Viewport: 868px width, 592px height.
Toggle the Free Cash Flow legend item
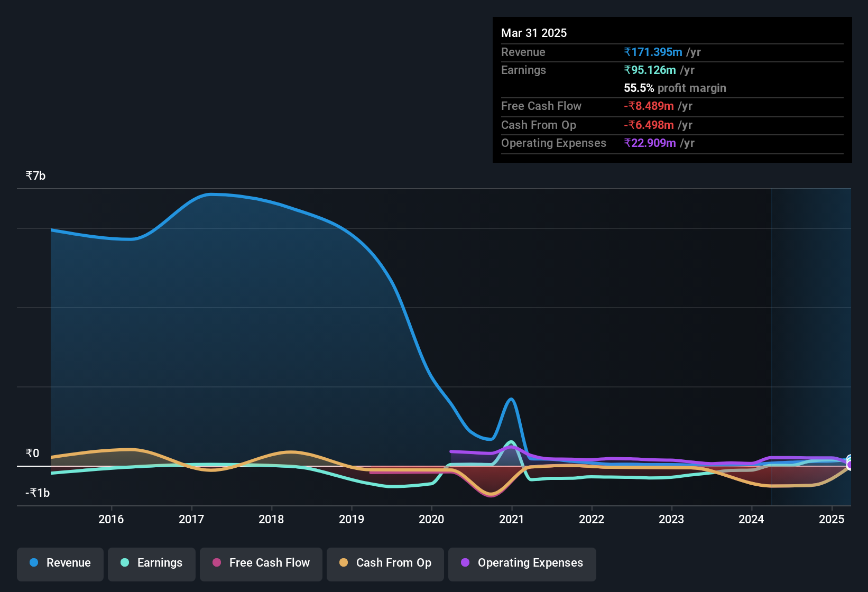click(x=261, y=563)
